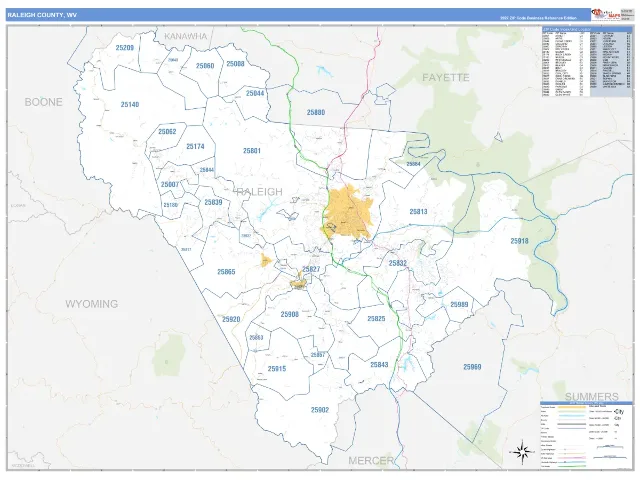The image size is (640, 480).
Task: Click ZIP code 25813
Action: [418, 211]
